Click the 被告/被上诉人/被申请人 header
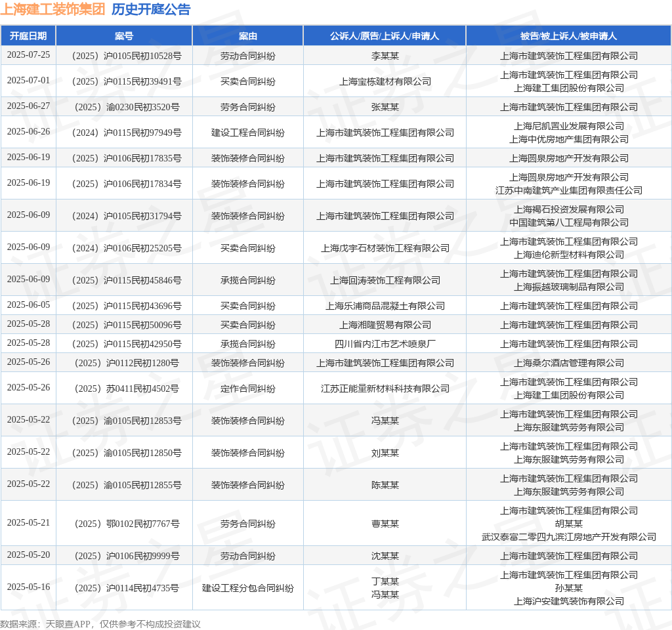Viewport: 672px width, 630px height. coord(568,36)
